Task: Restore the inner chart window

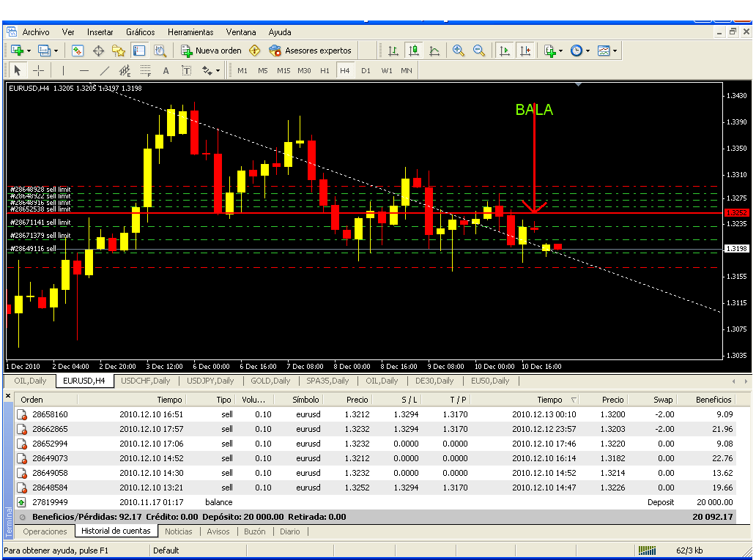Action: coord(733,31)
